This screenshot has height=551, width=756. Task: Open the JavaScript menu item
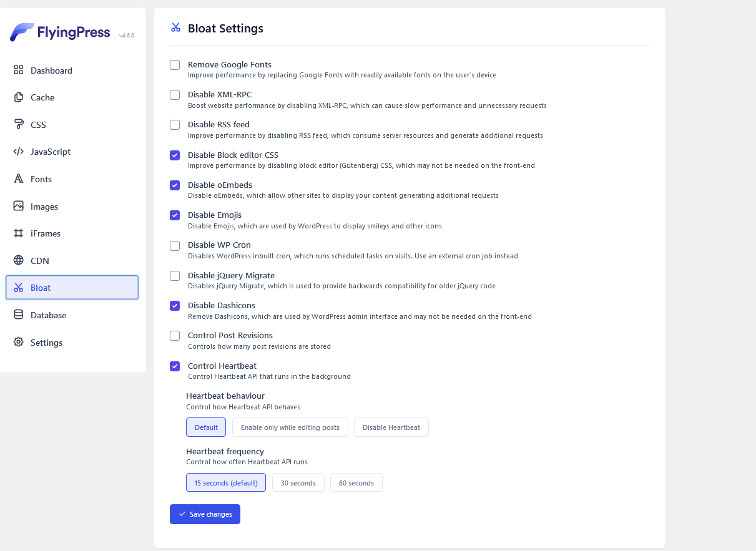[x=72, y=152]
